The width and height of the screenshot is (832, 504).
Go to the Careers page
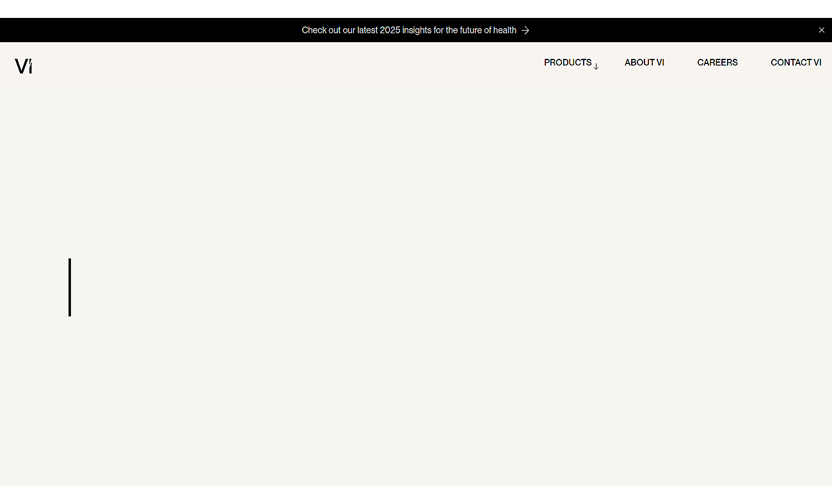click(717, 63)
